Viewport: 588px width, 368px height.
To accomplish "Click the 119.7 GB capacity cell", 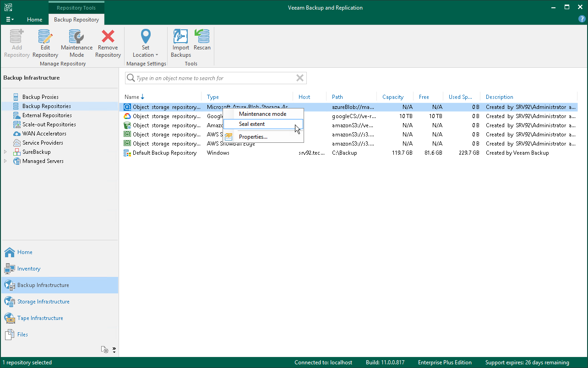I will (402, 153).
